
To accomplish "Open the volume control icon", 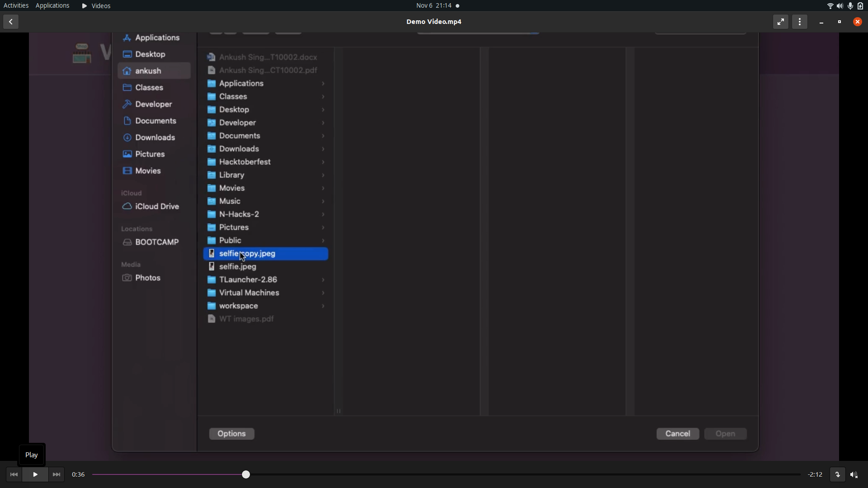I will tap(854, 475).
